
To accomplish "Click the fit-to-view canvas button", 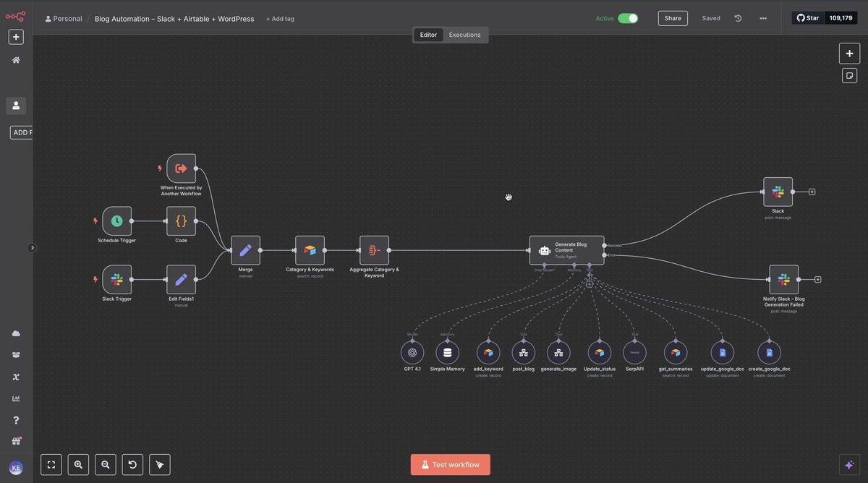I will click(x=51, y=464).
